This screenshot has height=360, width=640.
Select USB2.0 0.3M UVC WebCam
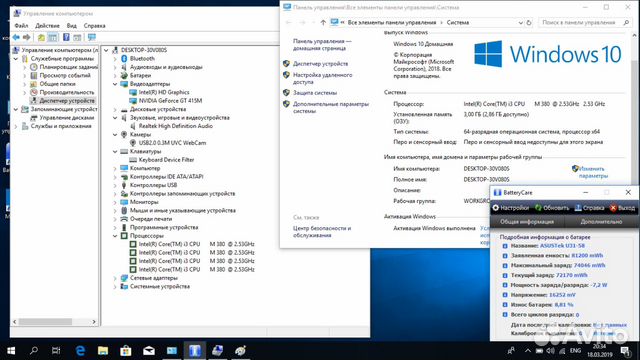tap(172, 143)
